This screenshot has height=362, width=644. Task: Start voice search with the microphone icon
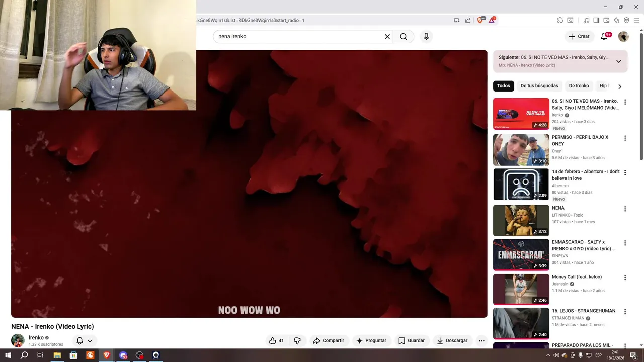pos(426,36)
